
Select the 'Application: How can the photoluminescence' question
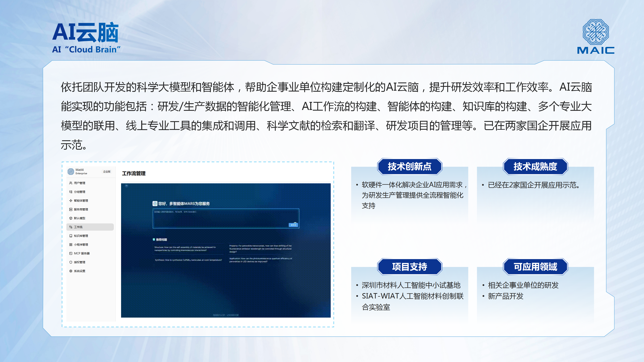tap(260, 260)
